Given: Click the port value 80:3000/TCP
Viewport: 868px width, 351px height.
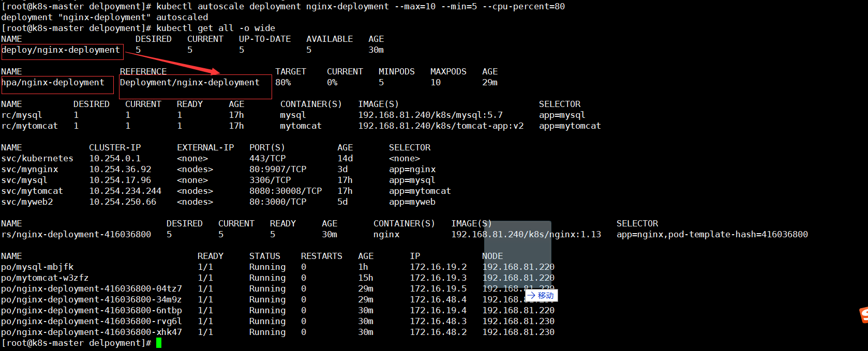Looking at the screenshot, I should [x=278, y=202].
